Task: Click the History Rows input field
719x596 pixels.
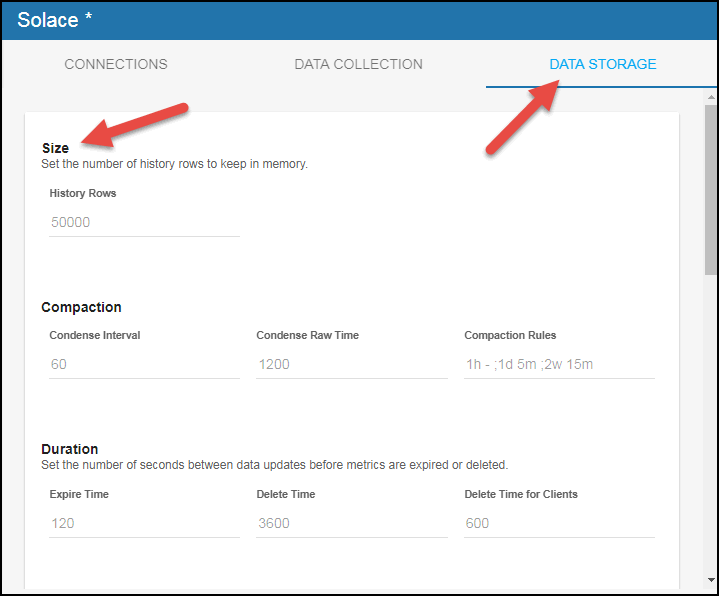Action: (x=144, y=222)
